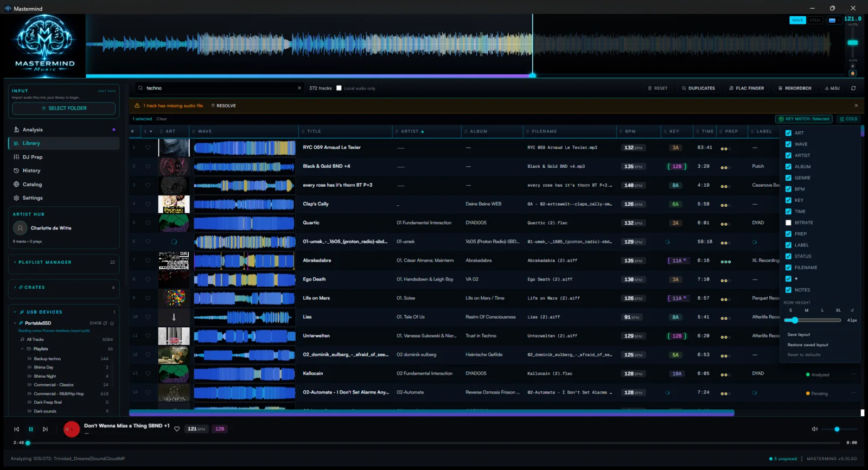Enable the BITRATE column checkbox
This screenshot has width=868, height=470.
(x=788, y=223)
